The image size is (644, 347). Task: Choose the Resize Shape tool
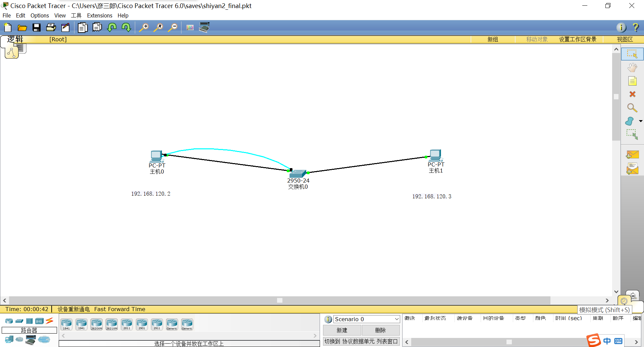pos(632,135)
